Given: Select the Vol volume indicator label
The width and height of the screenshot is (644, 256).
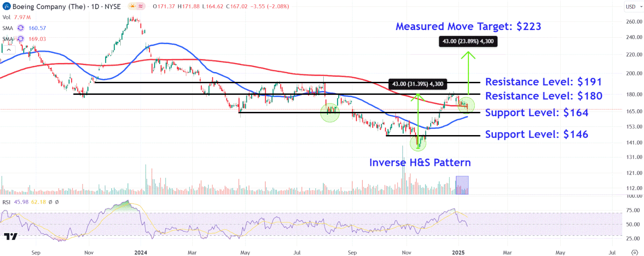Looking at the screenshot, I should tap(6, 17).
